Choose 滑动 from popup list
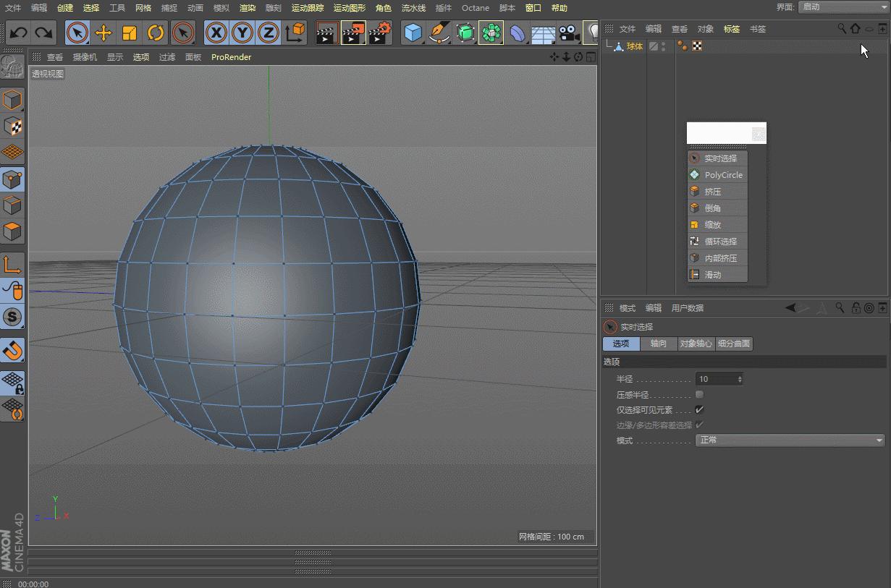The width and height of the screenshot is (891, 588). [x=717, y=275]
